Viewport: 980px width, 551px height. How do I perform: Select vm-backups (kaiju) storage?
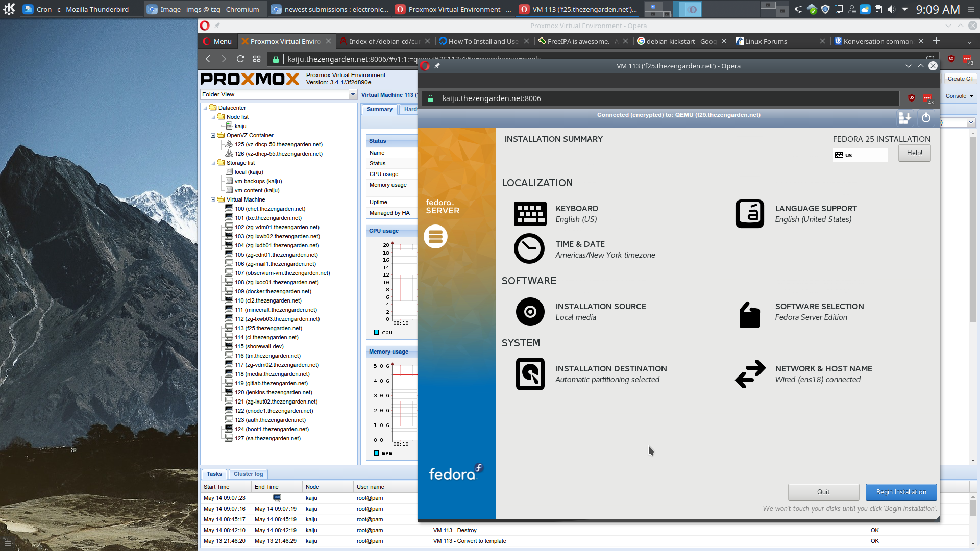[x=258, y=181]
